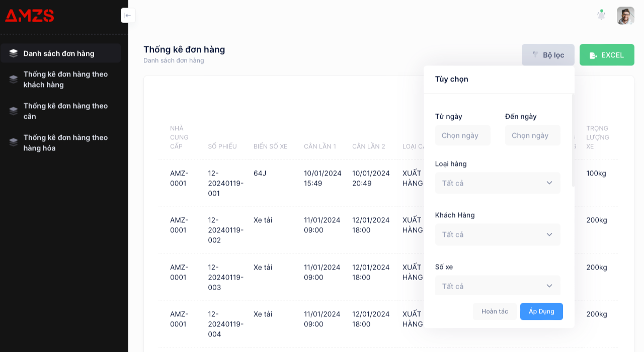Screen dimensions: 644x352
Task: Click icon beside Thống kê đơn hàng theo hàng hóa
Action: pyautogui.click(x=14, y=143)
